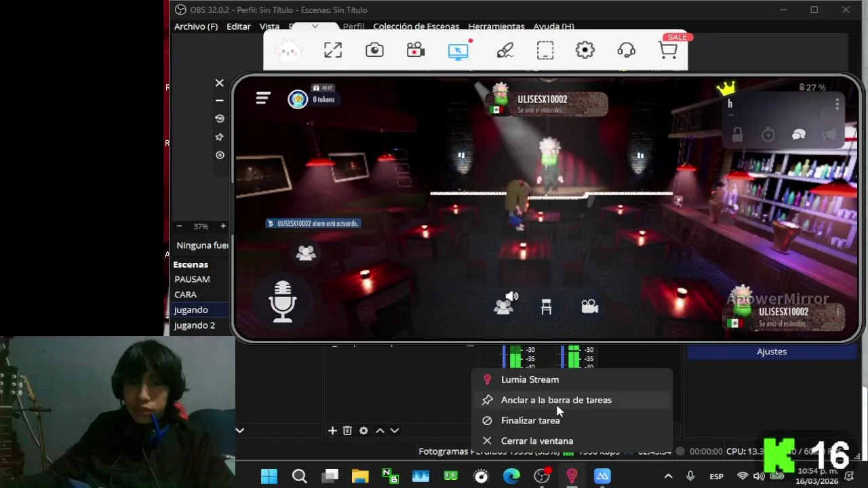Zoom out OBS preview with minus button

coord(179,226)
